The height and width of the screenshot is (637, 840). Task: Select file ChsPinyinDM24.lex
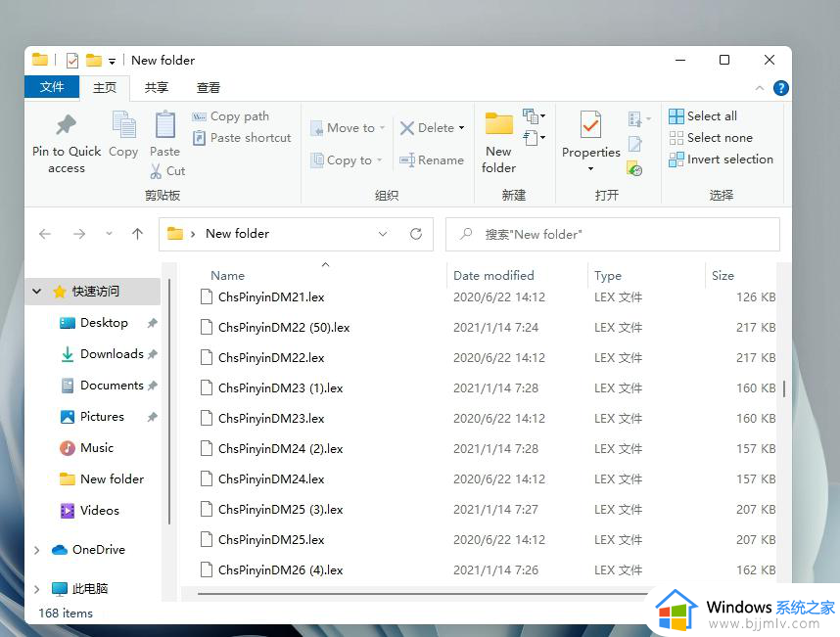click(271, 479)
